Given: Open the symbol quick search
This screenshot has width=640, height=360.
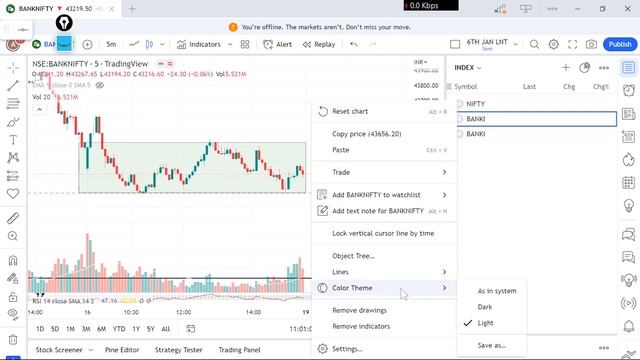Looking at the screenshot, I should pos(534,44).
